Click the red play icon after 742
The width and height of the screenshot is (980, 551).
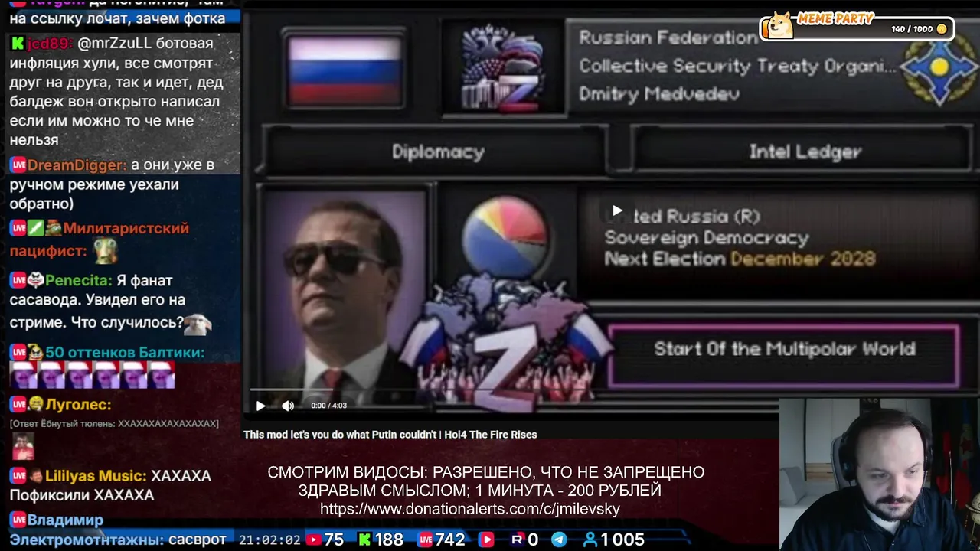[485, 540]
